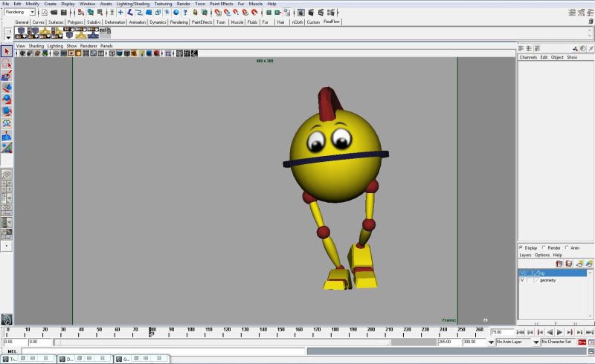Screen dimensions: 595x364
Task: Open the help question mark icon
Action: [185, 13]
